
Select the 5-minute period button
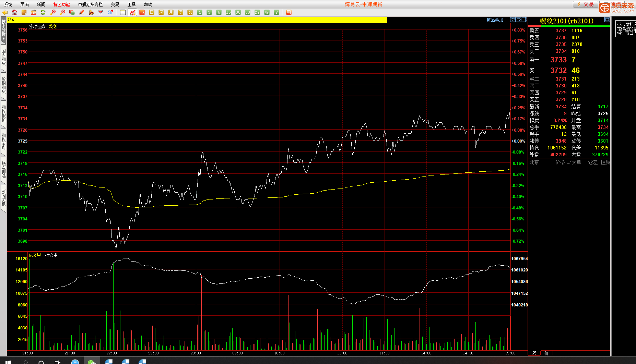tap(219, 12)
